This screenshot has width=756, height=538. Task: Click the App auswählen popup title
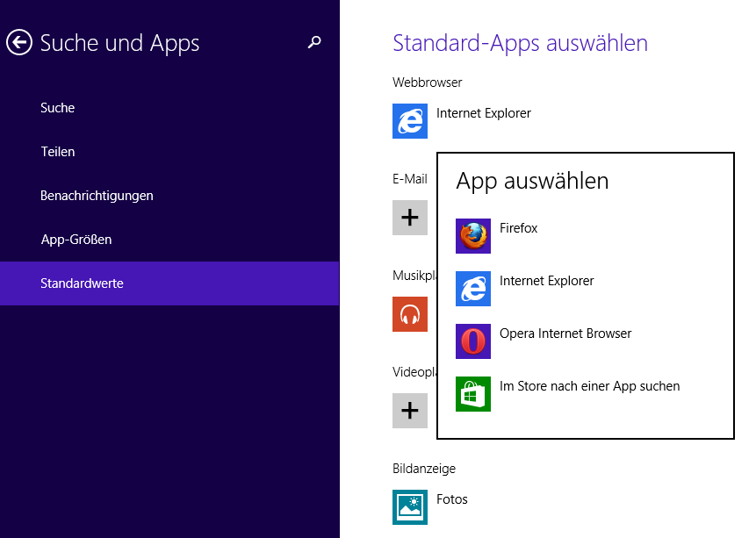pyautogui.click(x=532, y=182)
